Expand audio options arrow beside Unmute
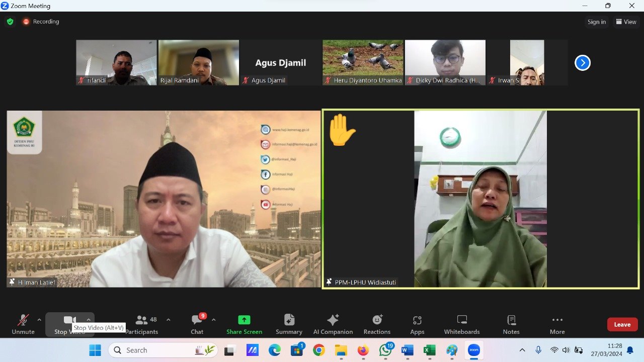Viewport: 644px width, 362px height. (x=39, y=320)
